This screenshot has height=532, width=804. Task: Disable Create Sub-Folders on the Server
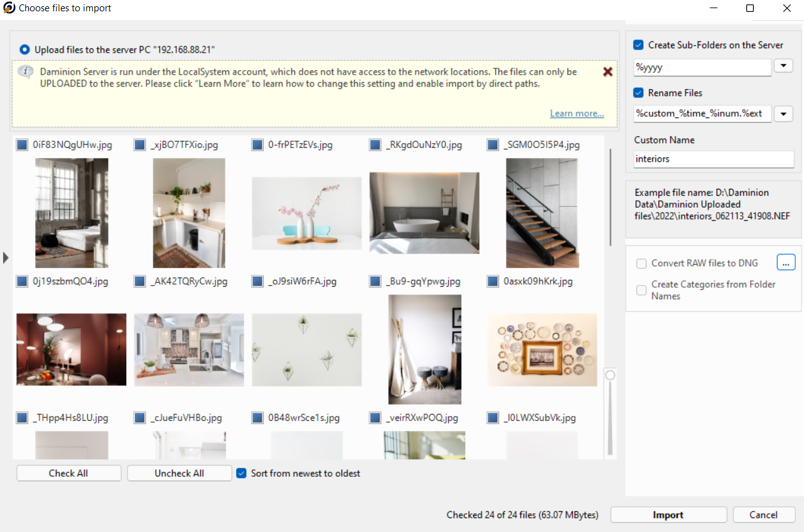point(638,45)
